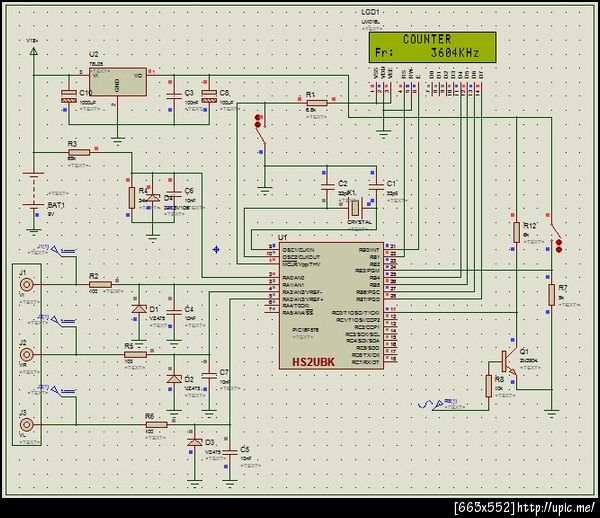Click the 3604KHz frequency reading on LCD
This screenshot has width=600, height=518.
point(455,53)
